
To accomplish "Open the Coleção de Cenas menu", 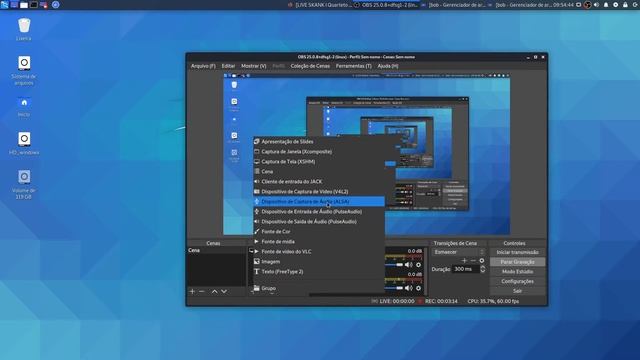I will (310, 66).
